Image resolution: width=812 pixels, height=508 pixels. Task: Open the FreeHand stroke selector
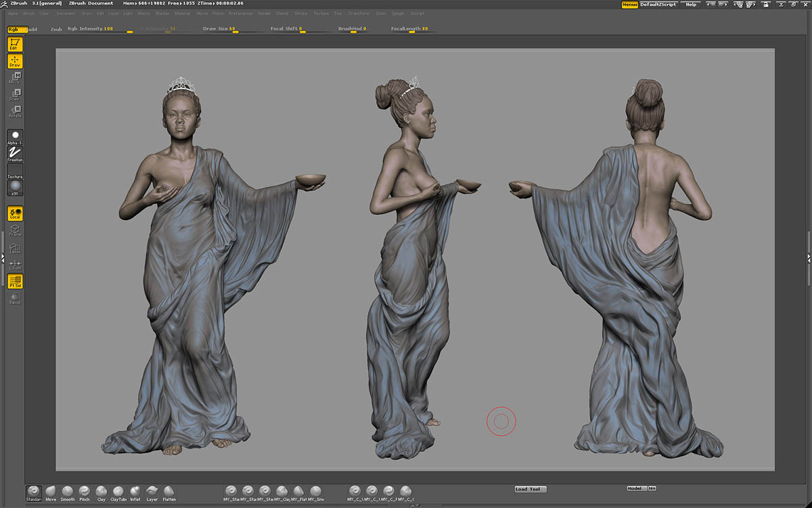pos(15,154)
